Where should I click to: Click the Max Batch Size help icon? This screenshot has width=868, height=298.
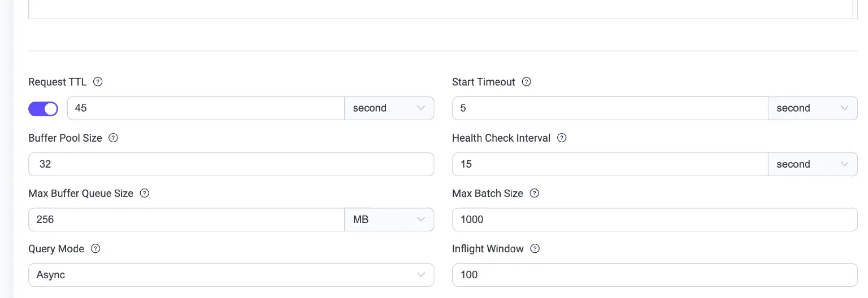pyautogui.click(x=535, y=193)
